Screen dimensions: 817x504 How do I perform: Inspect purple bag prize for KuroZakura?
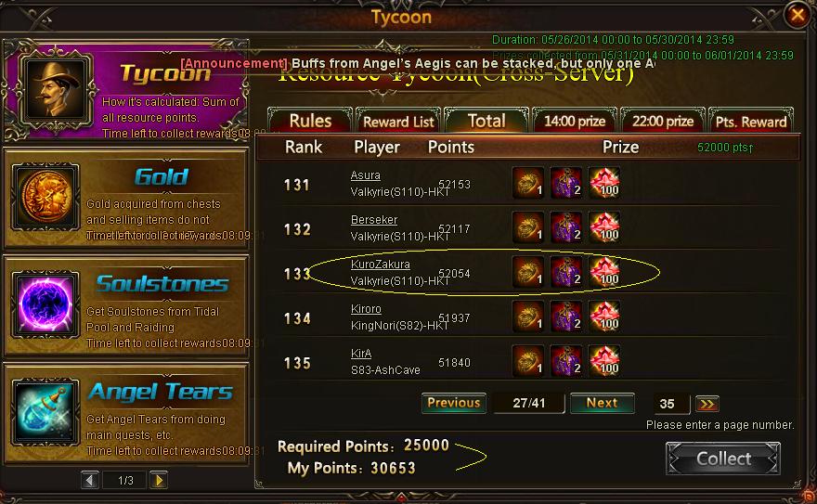click(565, 272)
